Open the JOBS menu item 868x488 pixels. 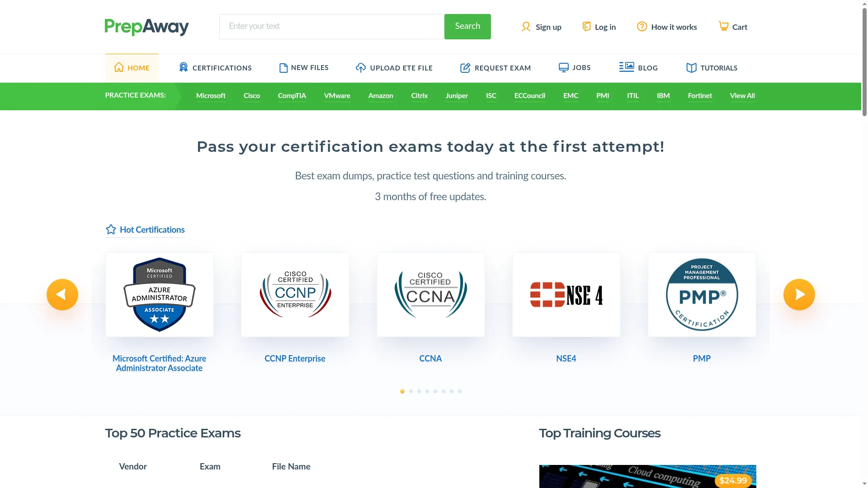[575, 68]
